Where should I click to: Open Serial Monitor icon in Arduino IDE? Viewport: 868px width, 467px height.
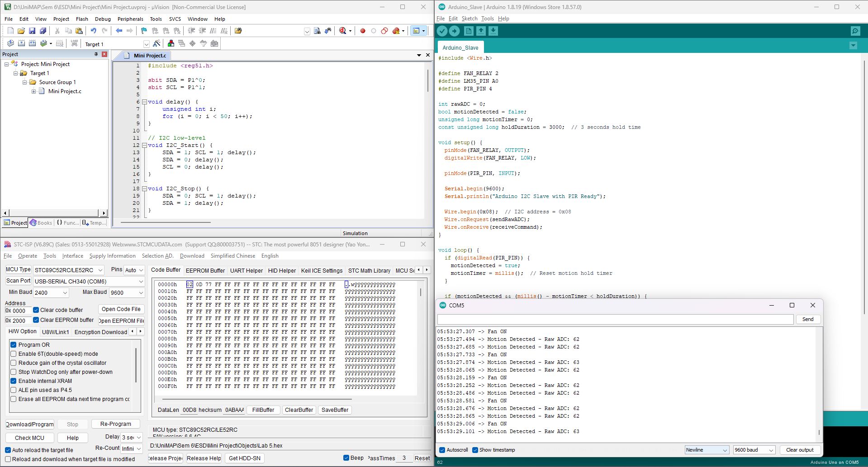855,31
